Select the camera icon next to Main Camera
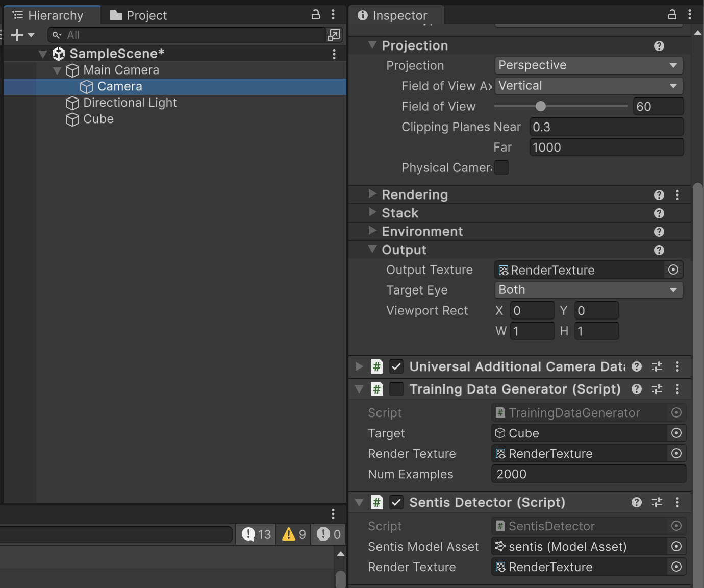Screen dimensions: 704x588 pos(72,70)
